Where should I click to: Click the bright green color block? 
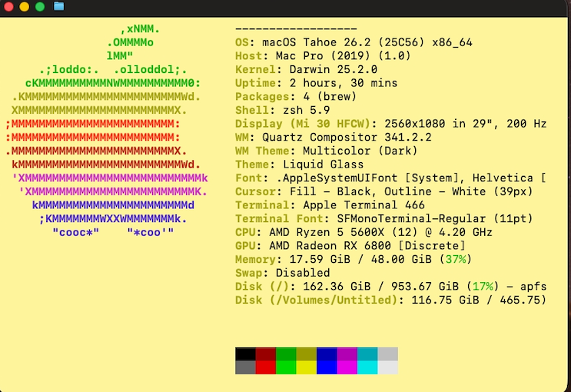coord(286,367)
